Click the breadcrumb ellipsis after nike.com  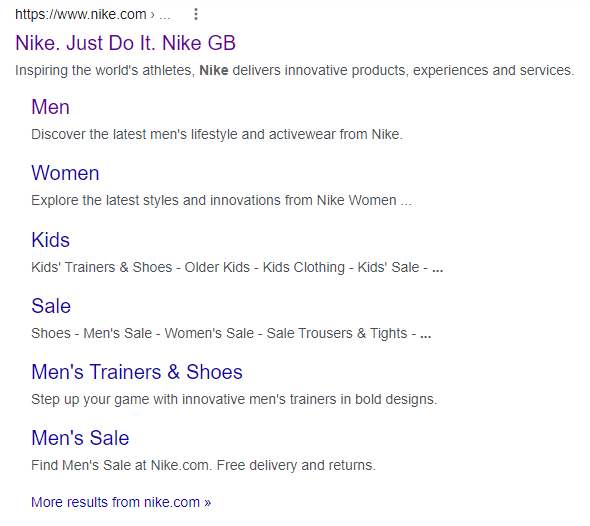click(164, 15)
